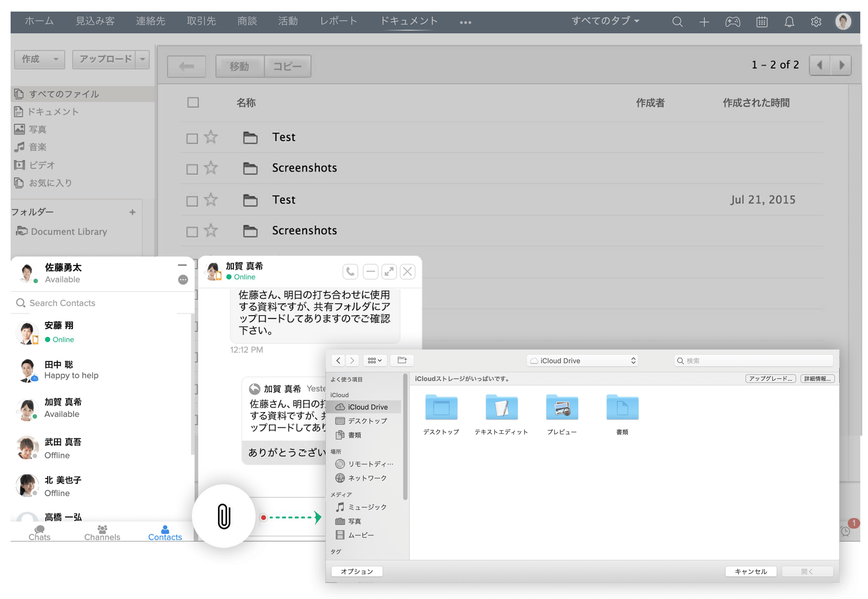The width and height of the screenshot is (868, 599).
Task: Check the box for the first Test folder
Action: pyautogui.click(x=192, y=138)
